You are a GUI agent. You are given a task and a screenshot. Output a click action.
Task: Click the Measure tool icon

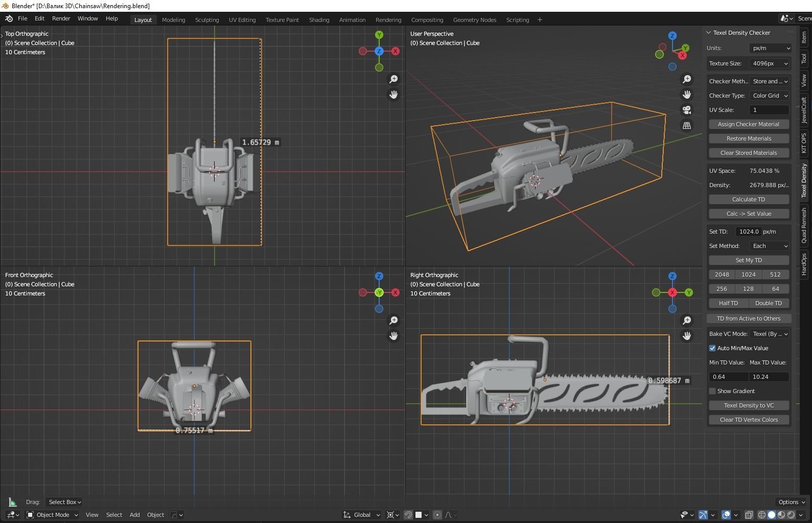click(12, 502)
